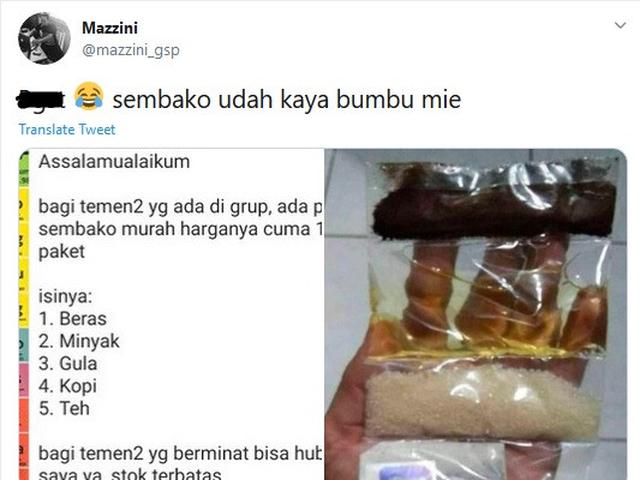
Task: Click the white packet at photo bottom
Action: tap(433, 461)
